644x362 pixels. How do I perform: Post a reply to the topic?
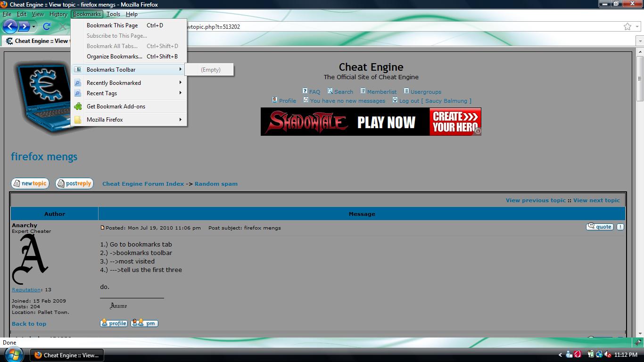click(74, 183)
